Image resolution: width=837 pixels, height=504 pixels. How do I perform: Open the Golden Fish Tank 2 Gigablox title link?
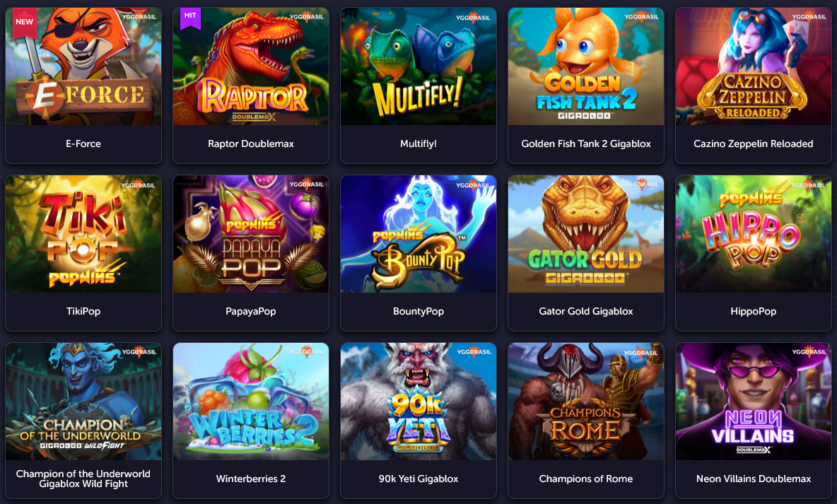(586, 143)
